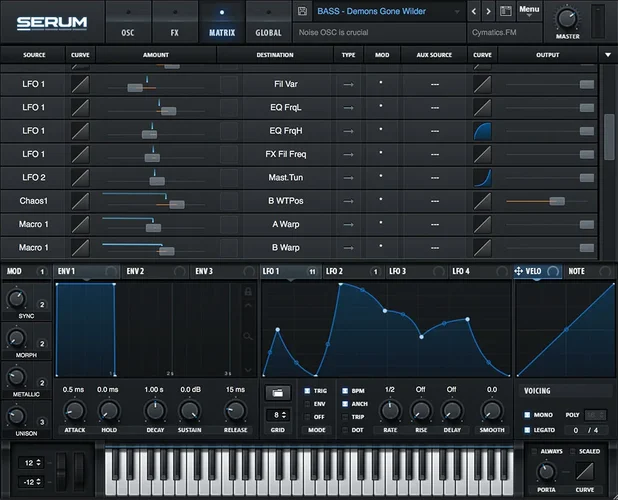Open the FX tab
Screen dimensions: 618x500
(x=175, y=32)
